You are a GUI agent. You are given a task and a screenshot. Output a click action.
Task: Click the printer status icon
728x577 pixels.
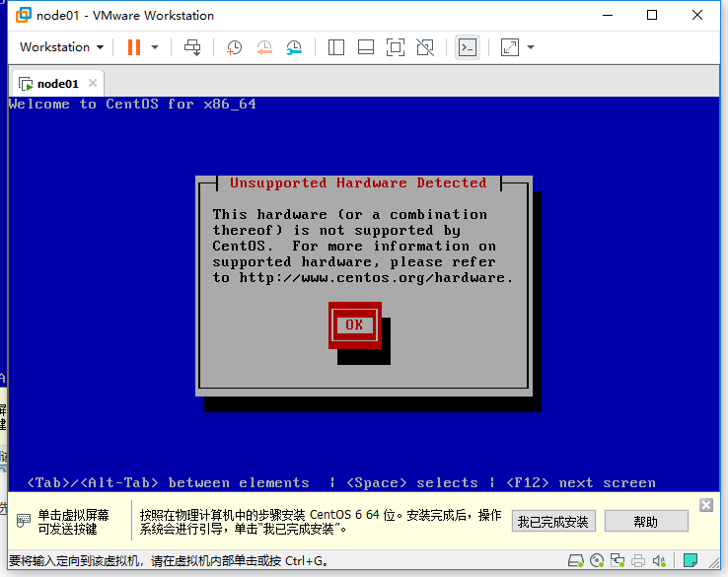[638, 561]
